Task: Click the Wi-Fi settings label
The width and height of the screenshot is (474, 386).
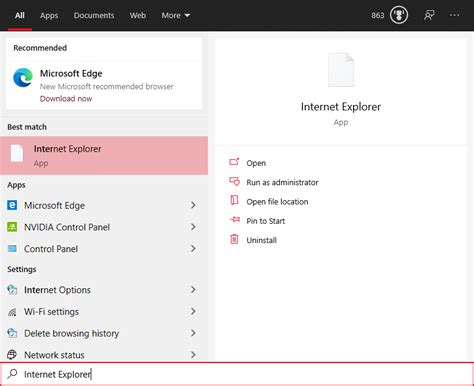Action: coord(51,312)
